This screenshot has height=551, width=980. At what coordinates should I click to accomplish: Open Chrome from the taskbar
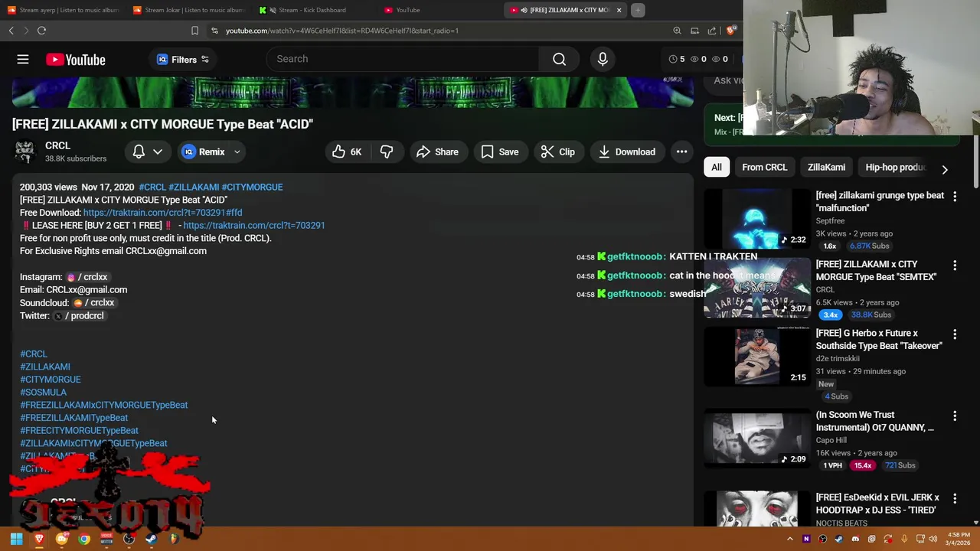pos(84,539)
